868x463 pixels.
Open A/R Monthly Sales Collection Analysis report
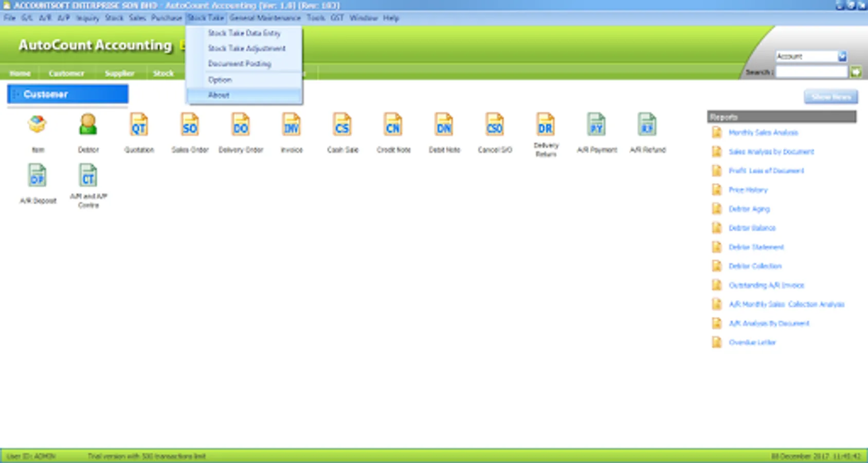(787, 304)
